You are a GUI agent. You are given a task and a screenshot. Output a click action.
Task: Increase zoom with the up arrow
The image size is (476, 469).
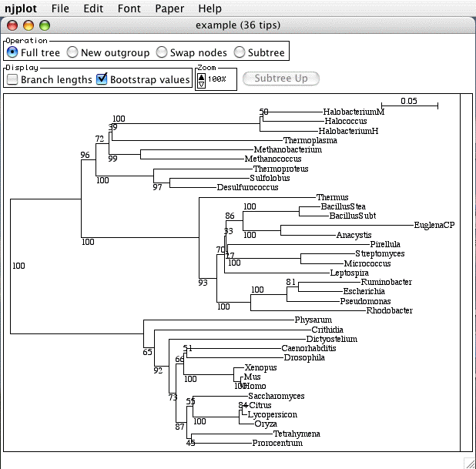tap(202, 75)
